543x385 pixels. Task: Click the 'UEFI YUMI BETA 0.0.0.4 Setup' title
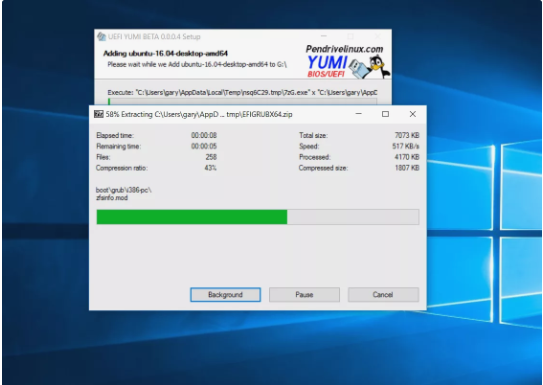[154, 37]
